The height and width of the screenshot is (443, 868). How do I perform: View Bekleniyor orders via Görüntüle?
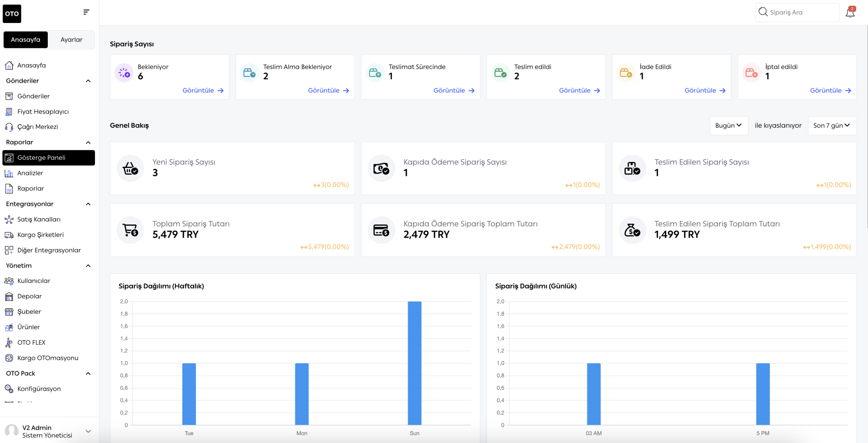coord(203,91)
